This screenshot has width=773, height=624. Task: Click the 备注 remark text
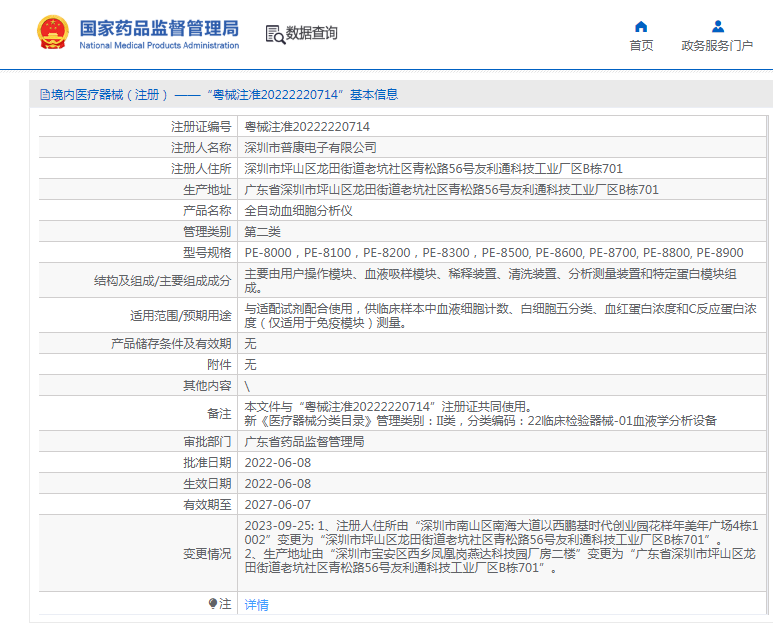pyautogui.click(x=481, y=414)
